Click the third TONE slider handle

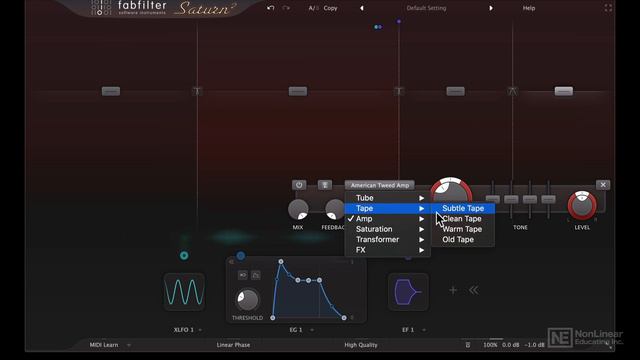(530, 199)
